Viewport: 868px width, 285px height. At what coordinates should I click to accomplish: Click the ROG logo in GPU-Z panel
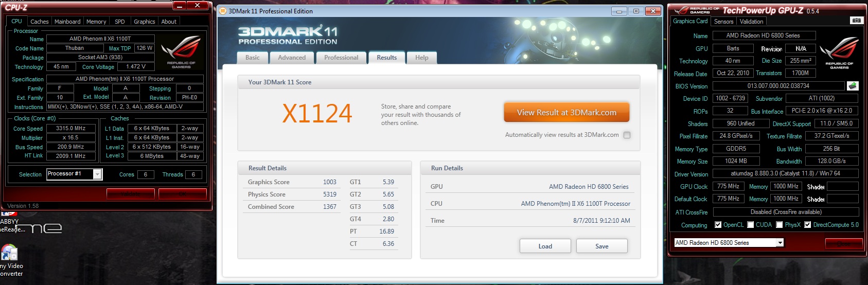pos(839,53)
